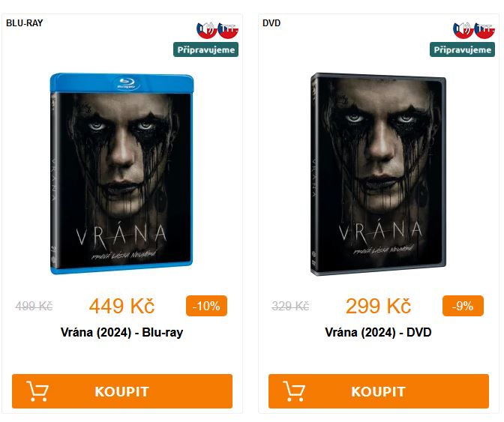Viewport: 504px width, 422px height.
Task: Click the Czech subtitles flag icon on DVD card
Action: [x=484, y=31]
